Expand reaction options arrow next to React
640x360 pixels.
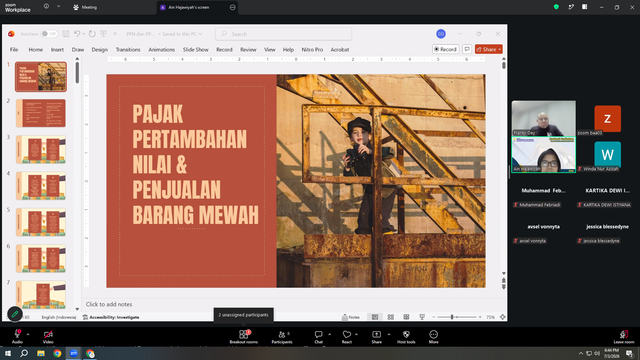[356, 334]
